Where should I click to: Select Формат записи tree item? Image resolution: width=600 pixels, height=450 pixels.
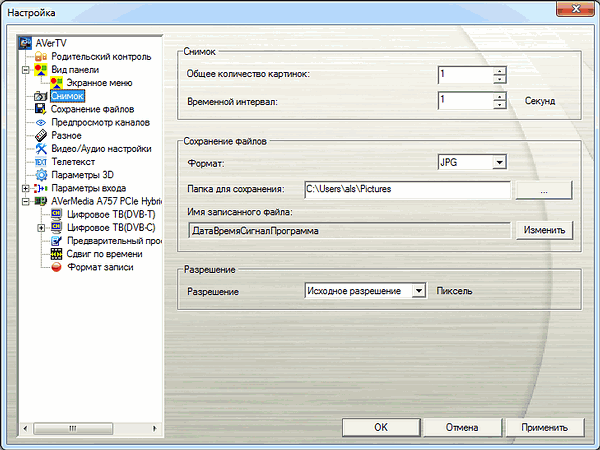pos(100,267)
